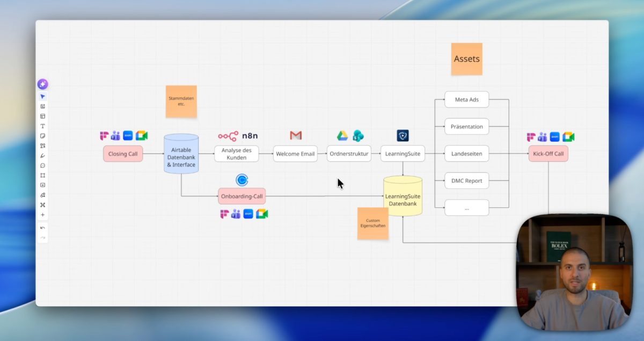Screen dimensions: 644x341
Task: Click the Google Drive icon above Ordnerstruktur
Action: (x=342, y=136)
